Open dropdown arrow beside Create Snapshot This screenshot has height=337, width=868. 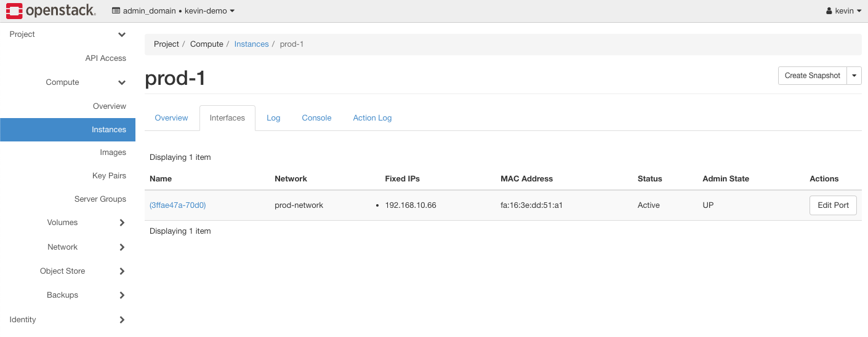tap(854, 76)
